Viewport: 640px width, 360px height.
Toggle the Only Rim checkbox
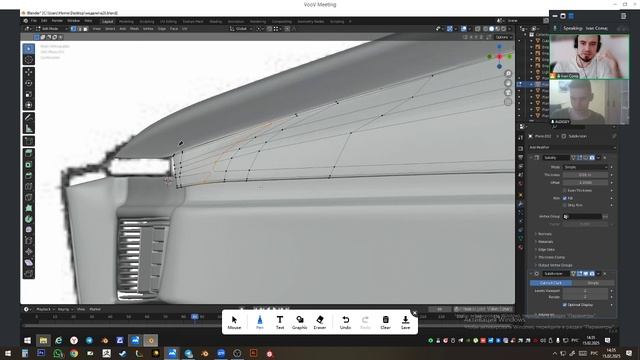565,205
